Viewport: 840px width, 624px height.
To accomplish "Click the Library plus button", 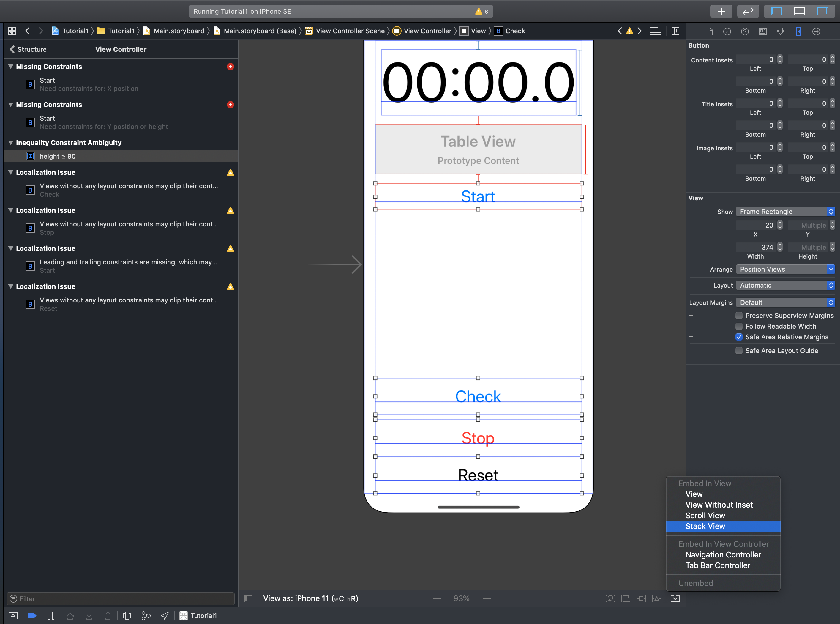I will [x=721, y=11].
